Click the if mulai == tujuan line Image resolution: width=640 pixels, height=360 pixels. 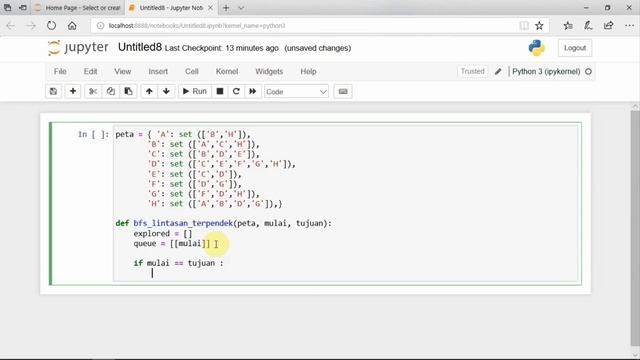178,263
